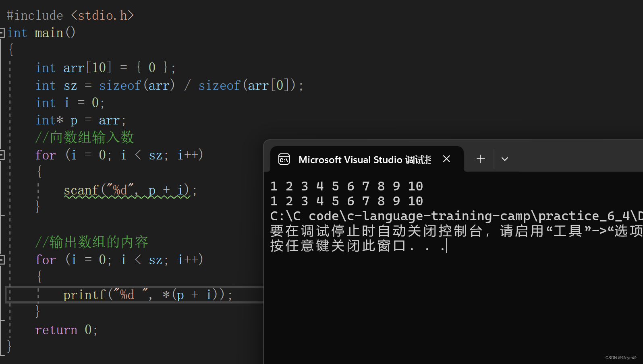Click the sizeof(arr[0]) expression
Viewport: 643px width, 364px height.
point(247,85)
